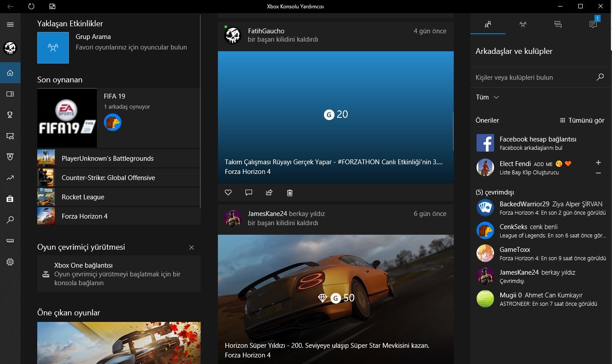Add Elect Fendi with the plus icon

(598, 163)
